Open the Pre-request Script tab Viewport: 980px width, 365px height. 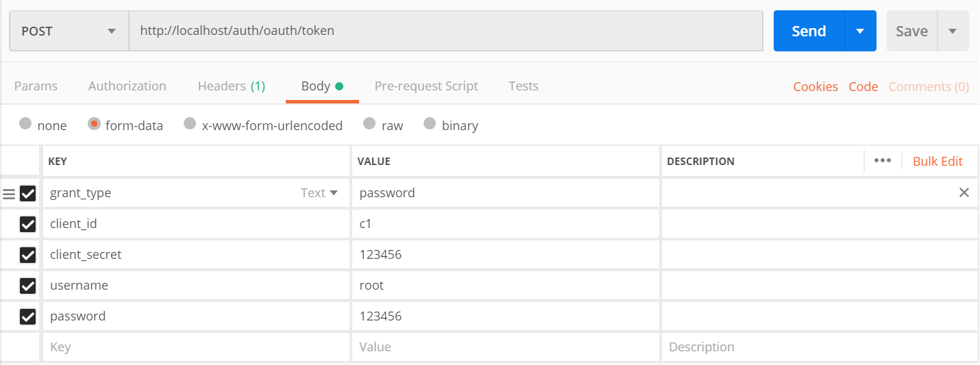point(426,86)
